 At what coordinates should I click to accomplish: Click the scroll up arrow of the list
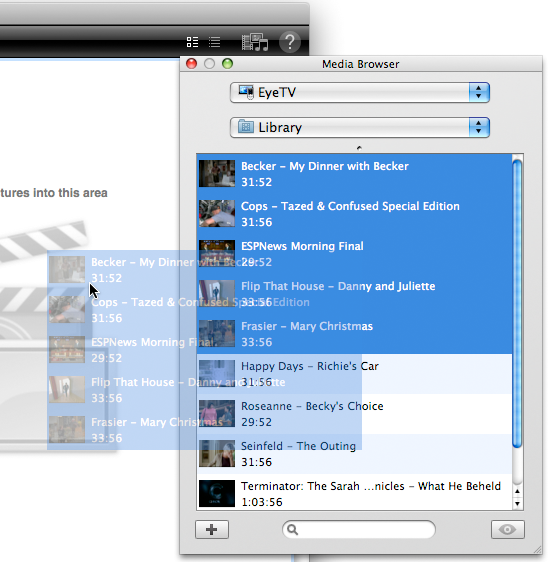[517, 491]
